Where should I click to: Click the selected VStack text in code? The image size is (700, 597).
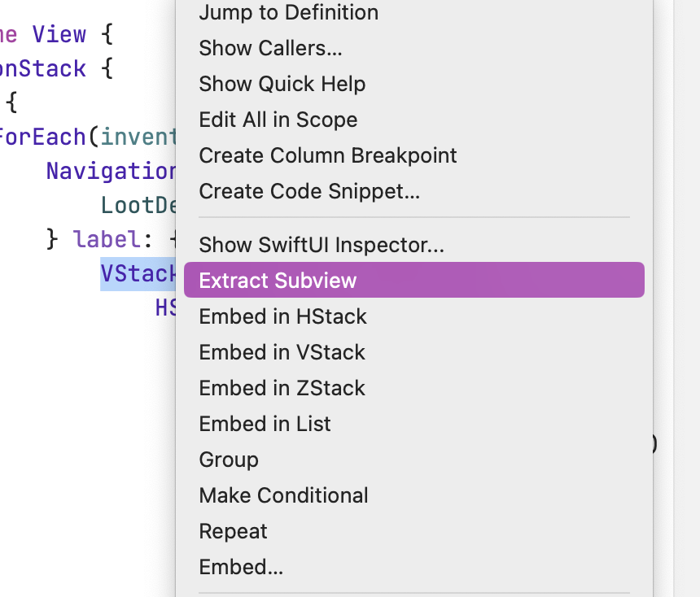point(138,273)
